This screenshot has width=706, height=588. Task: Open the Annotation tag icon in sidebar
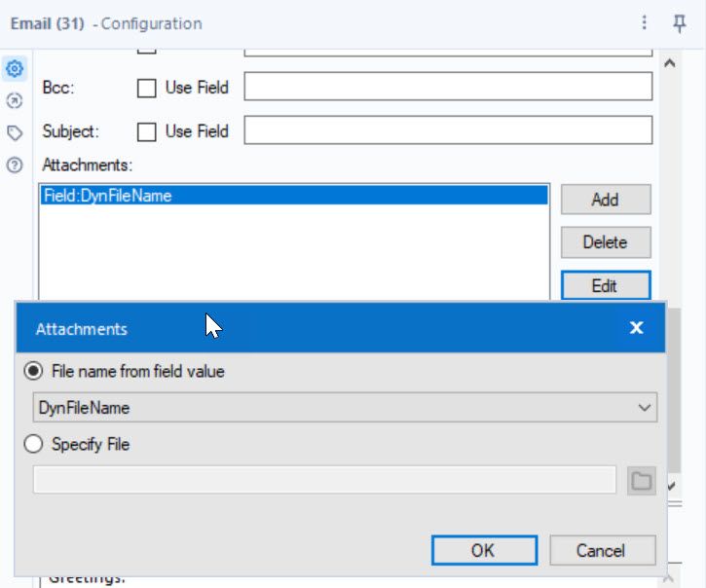pos(15,132)
